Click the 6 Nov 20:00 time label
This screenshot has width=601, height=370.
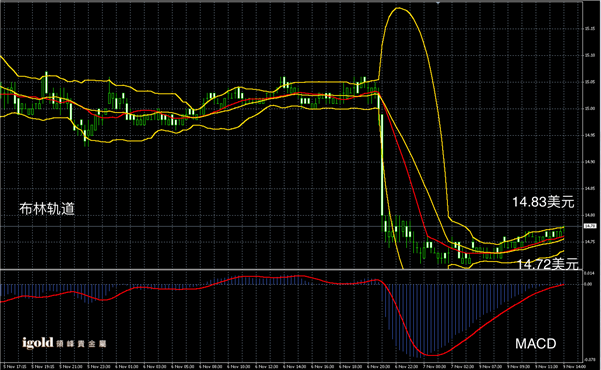tap(378, 367)
